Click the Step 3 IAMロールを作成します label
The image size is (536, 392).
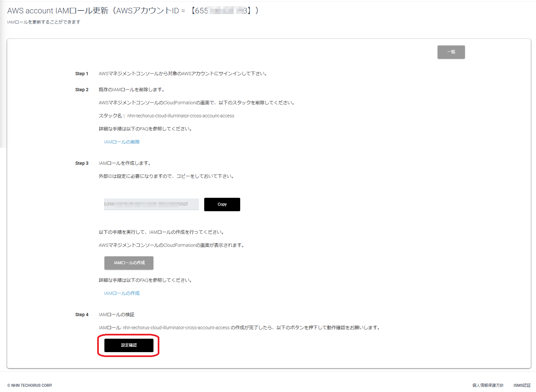[x=125, y=163]
